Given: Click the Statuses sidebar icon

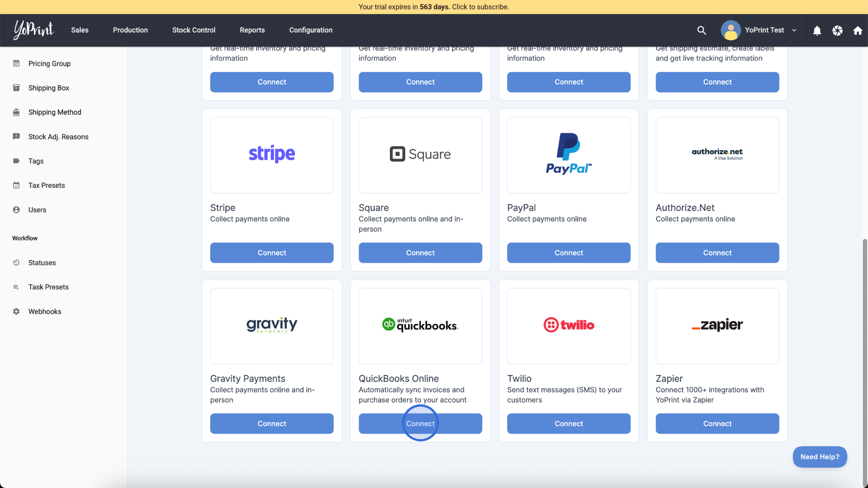Looking at the screenshot, I should (x=16, y=263).
